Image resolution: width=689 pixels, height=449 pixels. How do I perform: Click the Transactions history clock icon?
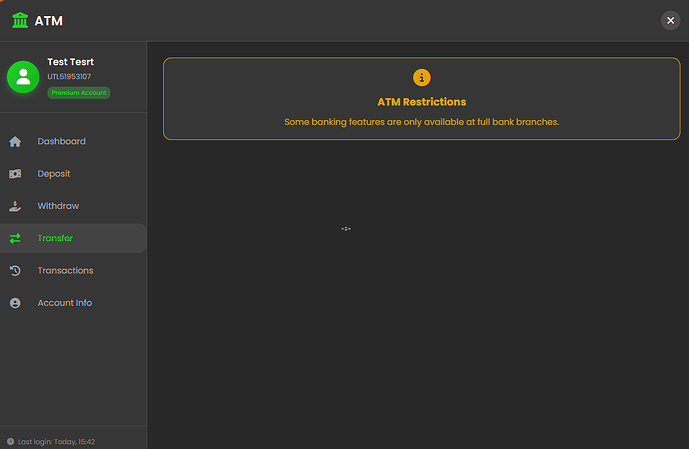coord(15,271)
